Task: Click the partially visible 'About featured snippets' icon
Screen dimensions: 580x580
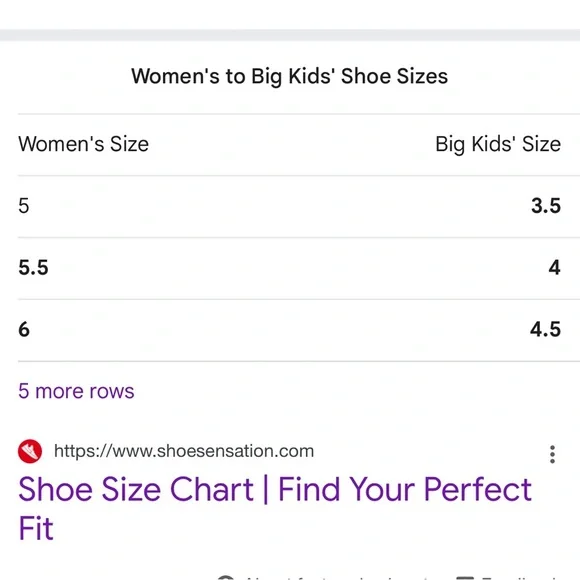Action: (226, 577)
